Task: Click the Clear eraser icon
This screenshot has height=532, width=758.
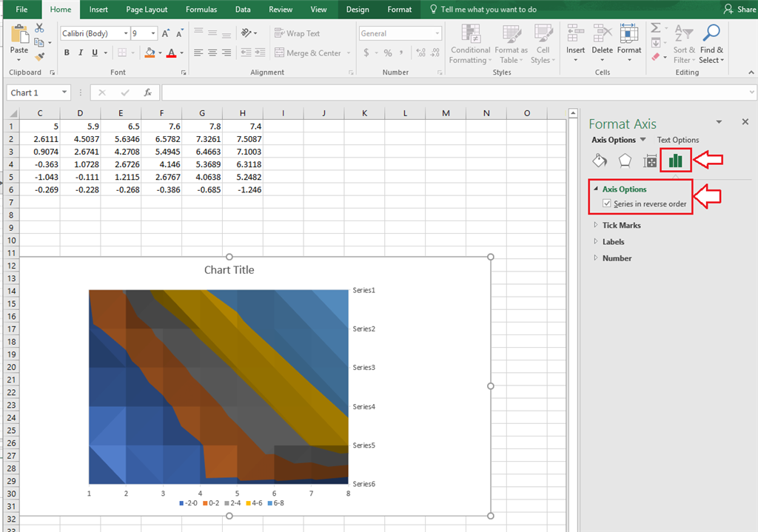Action: (656, 56)
